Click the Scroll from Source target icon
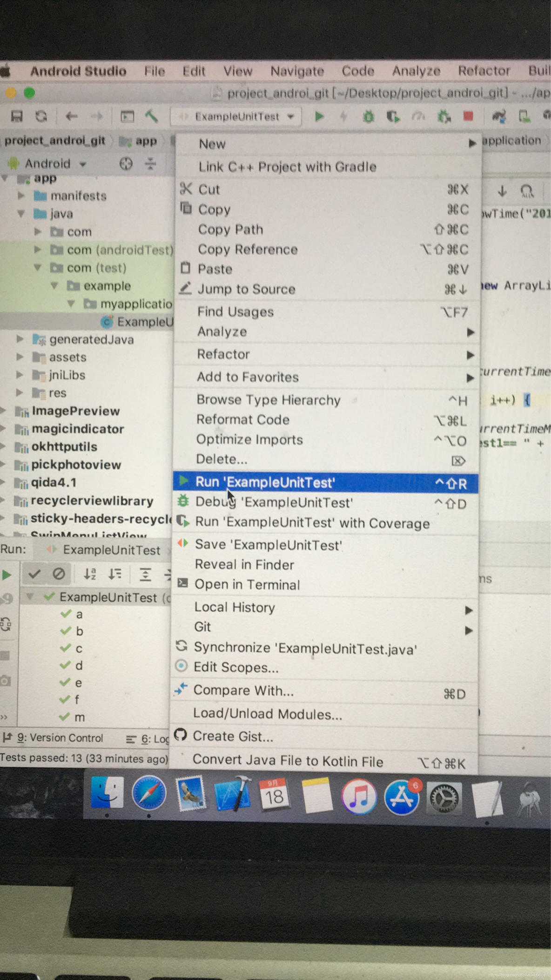 pos(126,164)
